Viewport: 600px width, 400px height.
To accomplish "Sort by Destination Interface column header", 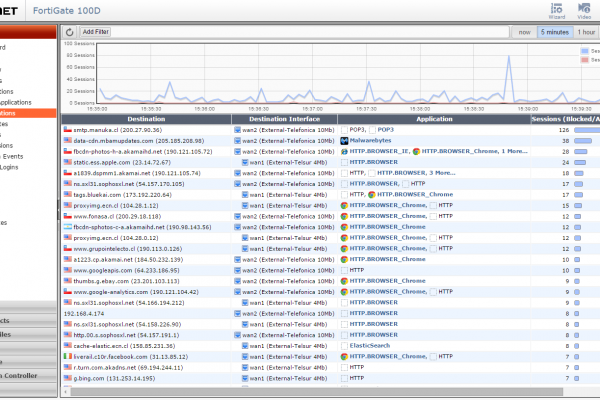I will (284, 119).
